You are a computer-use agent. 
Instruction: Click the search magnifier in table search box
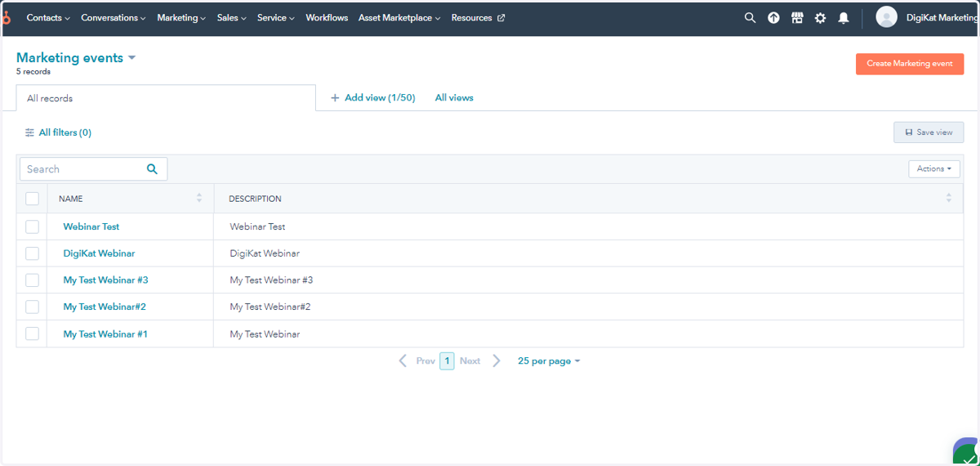152,169
